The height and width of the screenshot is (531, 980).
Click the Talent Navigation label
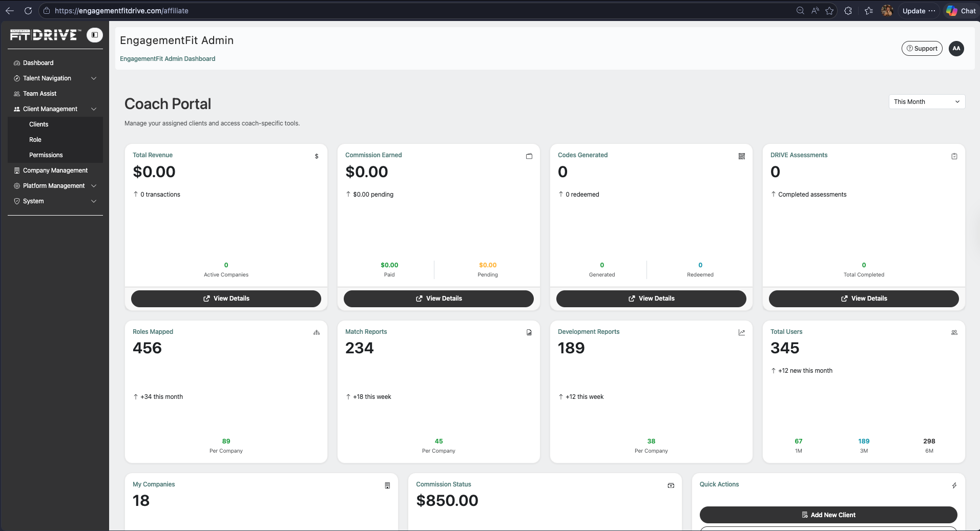pyautogui.click(x=47, y=78)
